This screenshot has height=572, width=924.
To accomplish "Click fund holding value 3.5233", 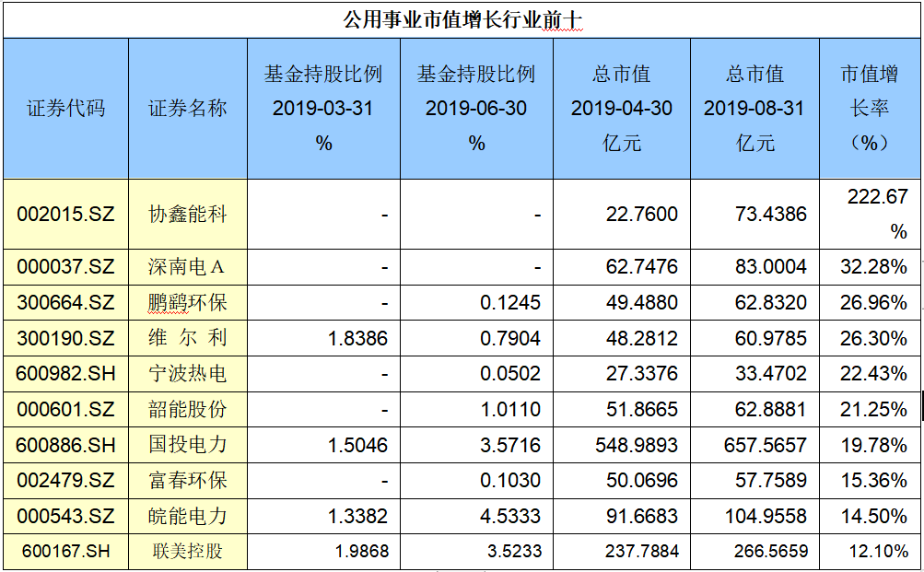I will click(x=514, y=552).
